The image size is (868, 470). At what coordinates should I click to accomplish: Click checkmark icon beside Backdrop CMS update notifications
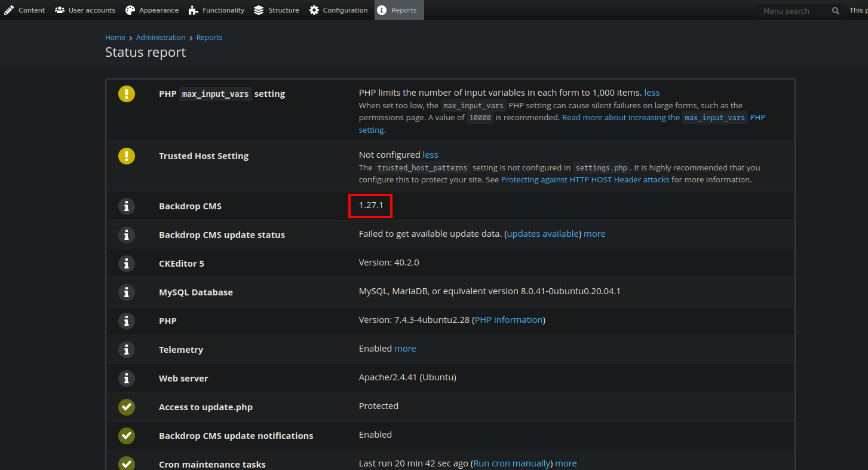pos(127,436)
